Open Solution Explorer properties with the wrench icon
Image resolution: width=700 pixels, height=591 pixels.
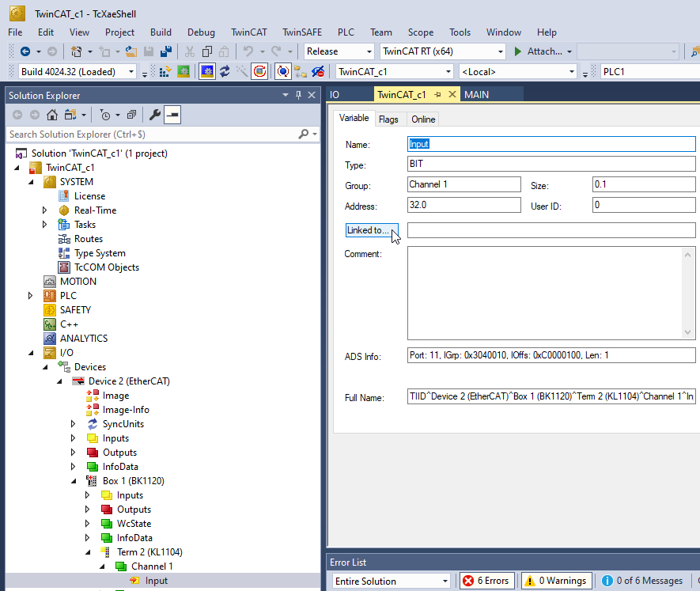pos(156,113)
